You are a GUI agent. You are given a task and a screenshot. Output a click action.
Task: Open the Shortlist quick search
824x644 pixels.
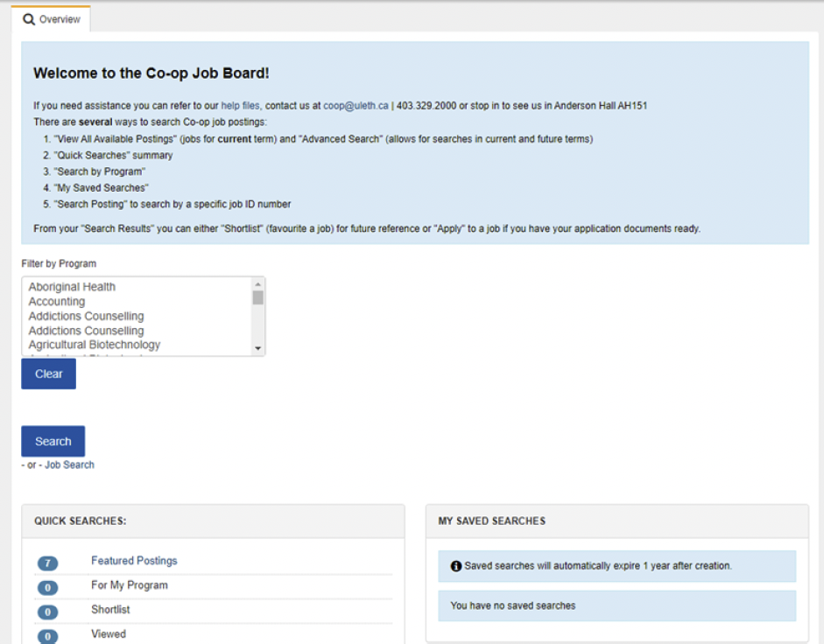pyautogui.click(x=110, y=609)
